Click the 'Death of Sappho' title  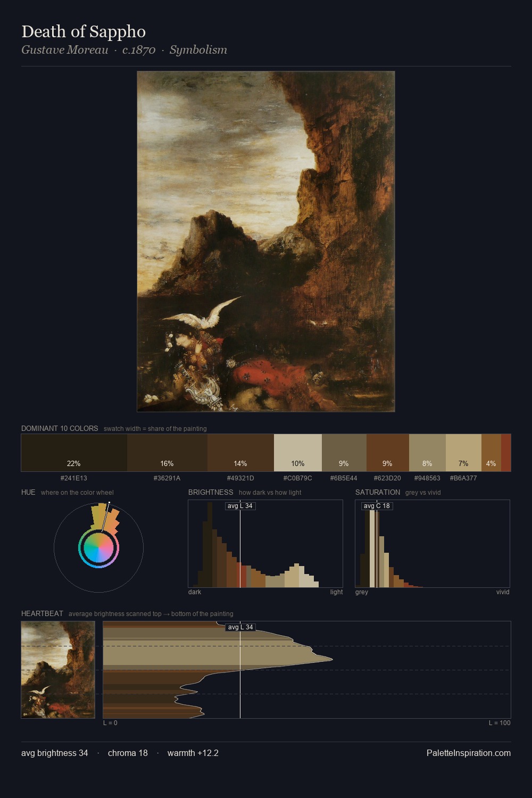pos(84,31)
